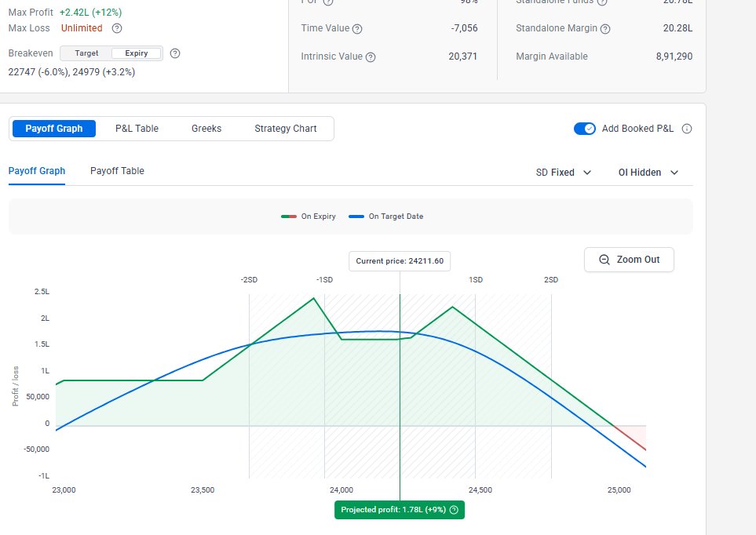The image size is (756, 535).
Task: Click Projected profit 1.78L badge
Action: 400,510
